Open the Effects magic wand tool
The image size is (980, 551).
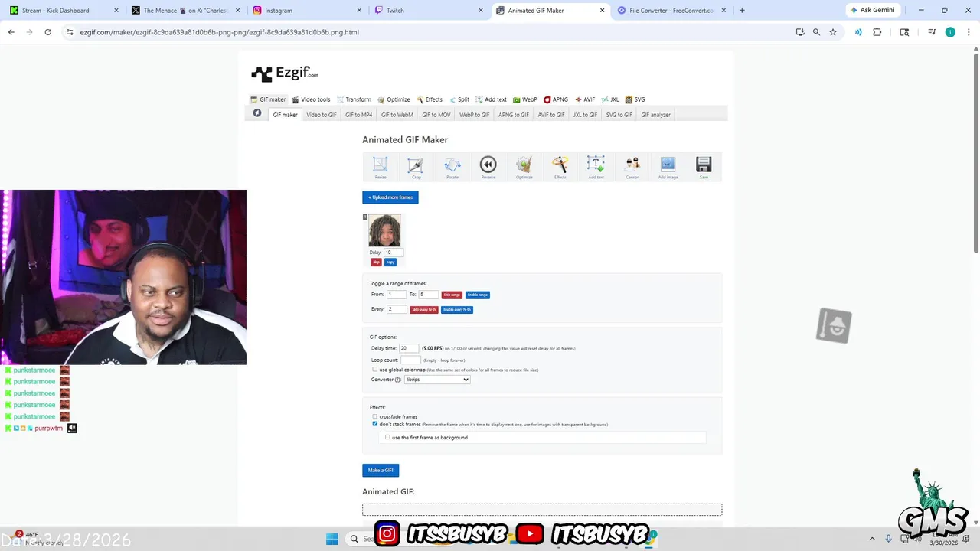point(560,168)
